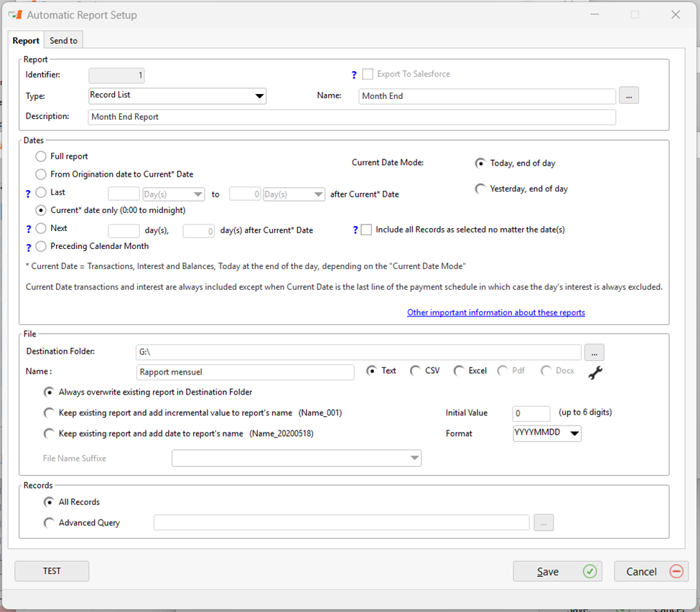Click the Description text field

click(x=352, y=117)
